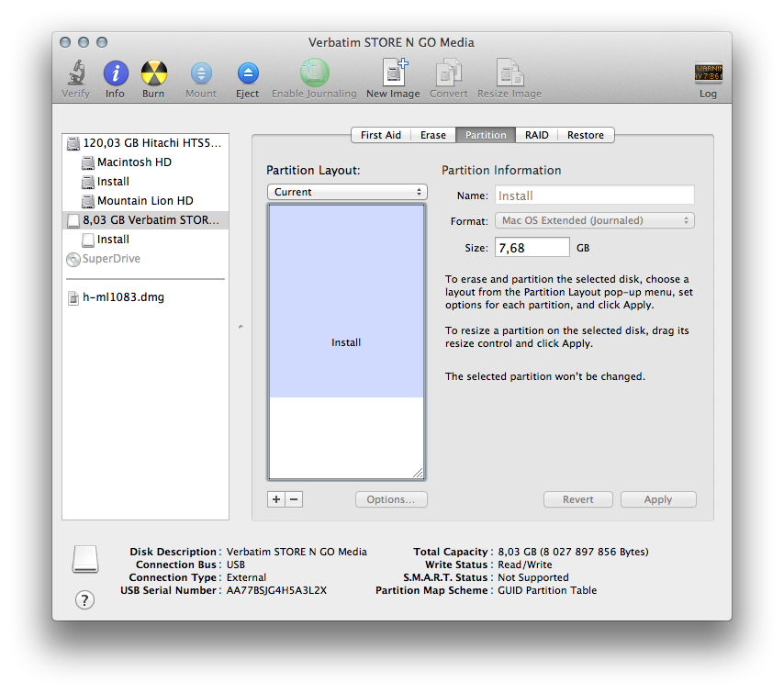
Task: Click the Not Supported S.M.A.R.T. status
Action: [533, 577]
